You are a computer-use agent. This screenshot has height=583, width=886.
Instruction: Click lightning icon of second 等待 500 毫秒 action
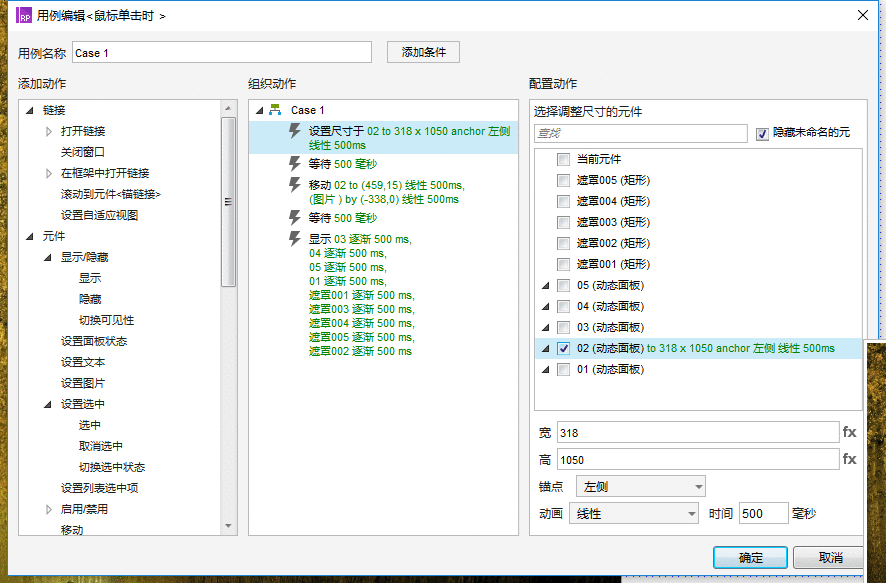tap(294, 217)
